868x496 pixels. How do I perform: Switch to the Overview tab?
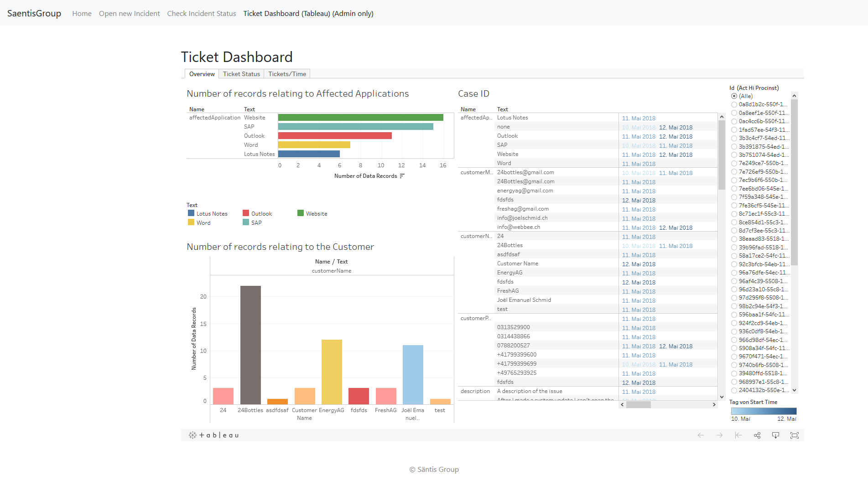(202, 74)
